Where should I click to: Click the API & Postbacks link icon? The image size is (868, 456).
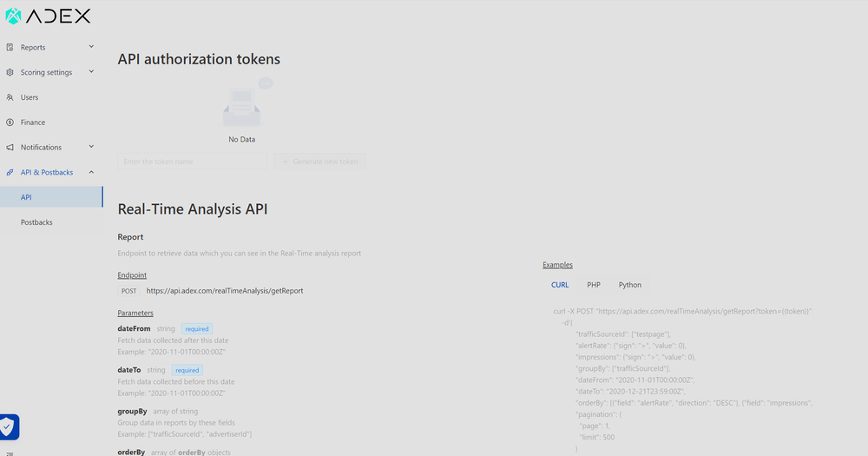[10, 172]
